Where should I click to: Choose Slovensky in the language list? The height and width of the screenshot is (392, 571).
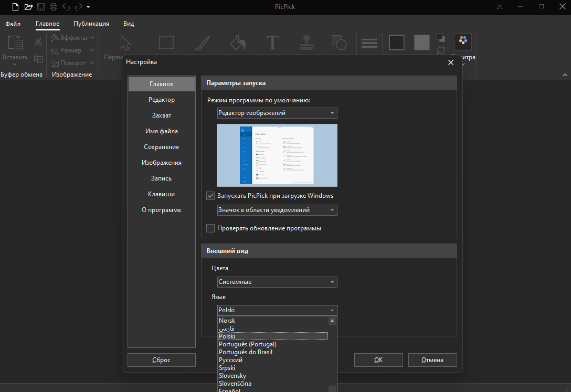pyautogui.click(x=273, y=376)
